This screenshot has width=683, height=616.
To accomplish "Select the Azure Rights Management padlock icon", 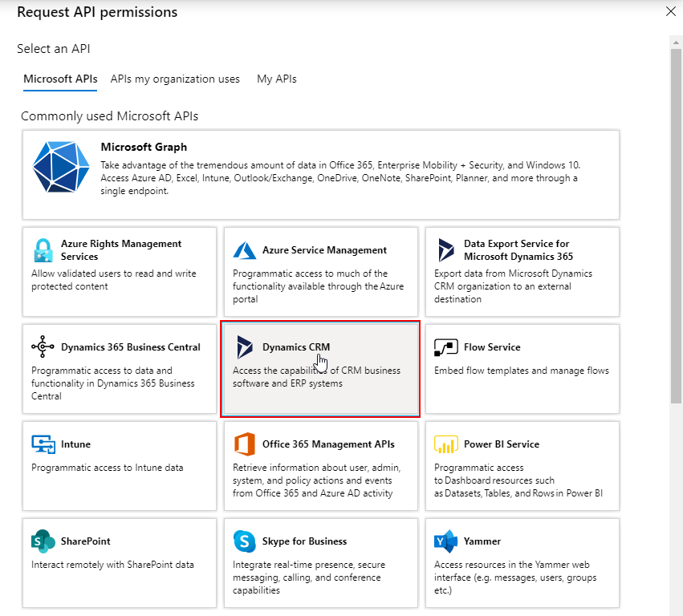I will pos(43,250).
